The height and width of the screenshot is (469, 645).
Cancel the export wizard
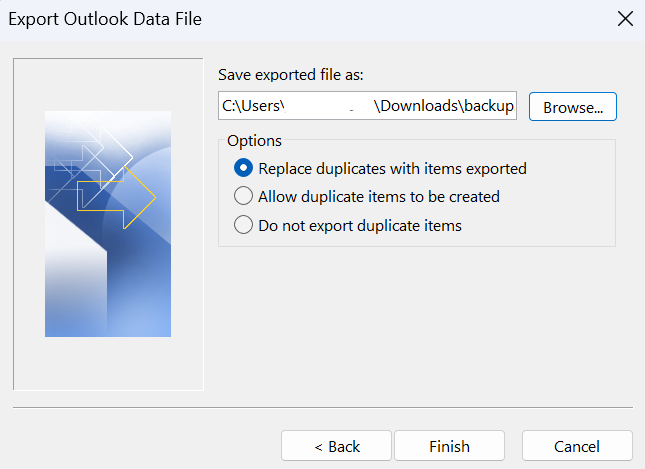tap(576, 446)
